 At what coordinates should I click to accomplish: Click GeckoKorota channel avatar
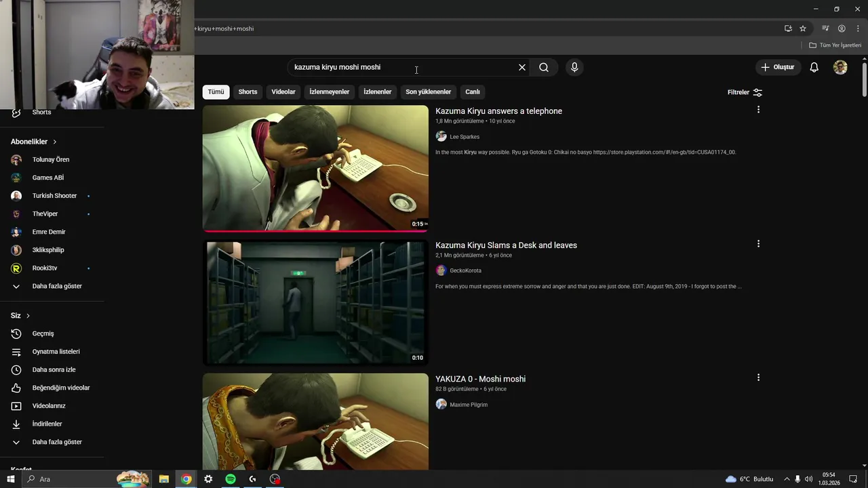click(x=441, y=270)
